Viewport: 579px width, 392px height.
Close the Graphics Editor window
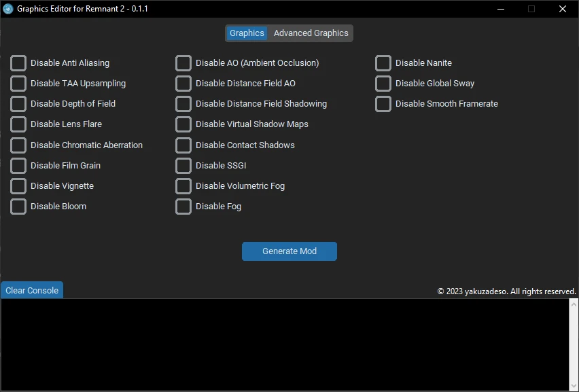point(563,9)
